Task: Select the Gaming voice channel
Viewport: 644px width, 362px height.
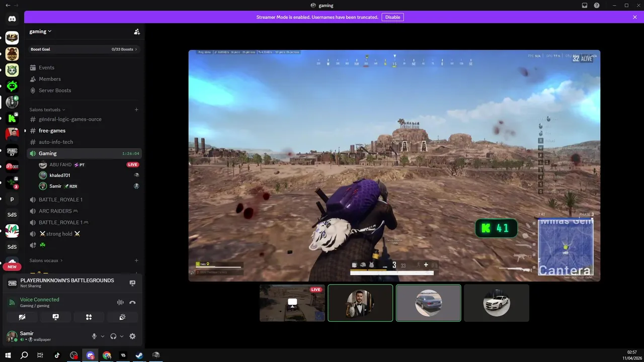Action: [x=84, y=153]
